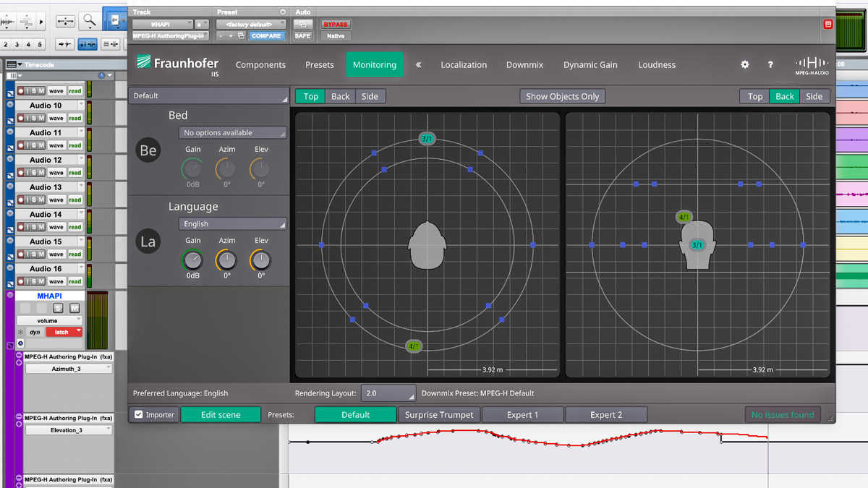Select the Surprise Trumpet preset
Screen dimensions: 868x488
pyautogui.click(x=439, y=414)
